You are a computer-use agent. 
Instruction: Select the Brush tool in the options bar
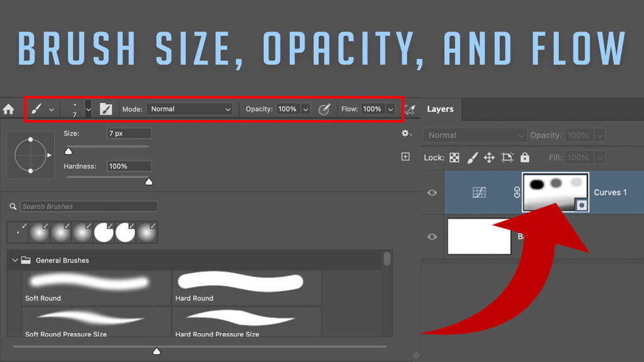[36, 109]
